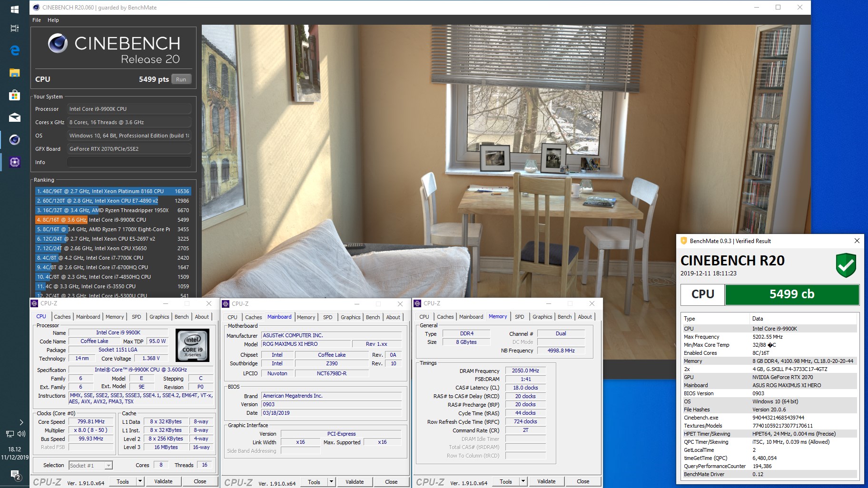
Task: Click Mainboard CPU-Z window title icon
Action: click(226, 304)
